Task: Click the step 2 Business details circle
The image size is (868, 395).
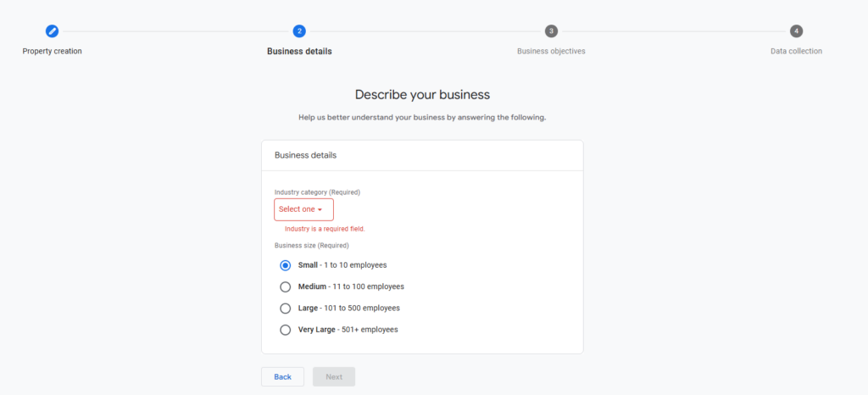Action: [x=299, y=31]
